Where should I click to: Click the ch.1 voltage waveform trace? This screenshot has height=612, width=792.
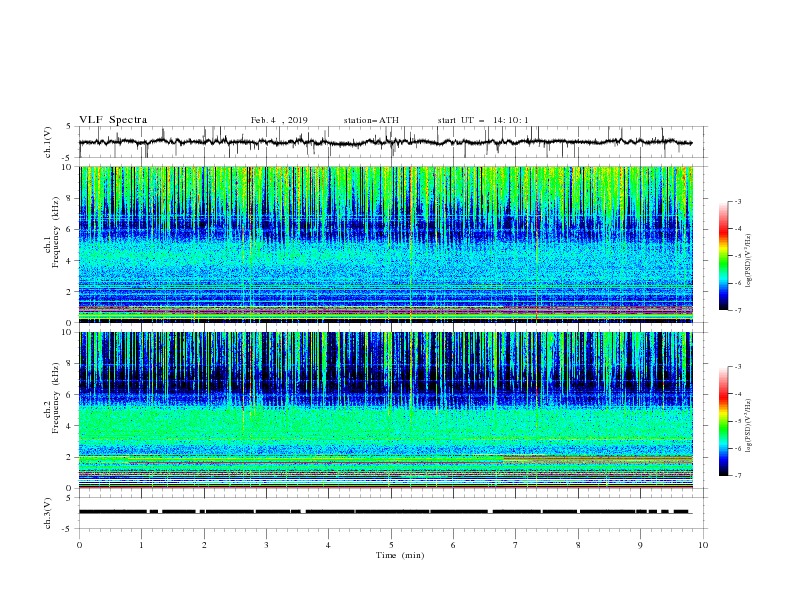(x=385, y=142)
